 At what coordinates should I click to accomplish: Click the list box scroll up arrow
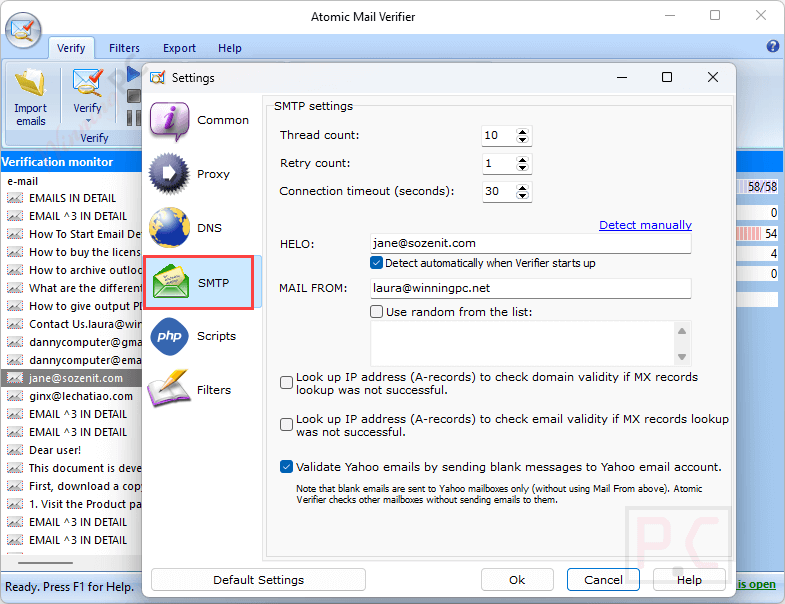682,331
